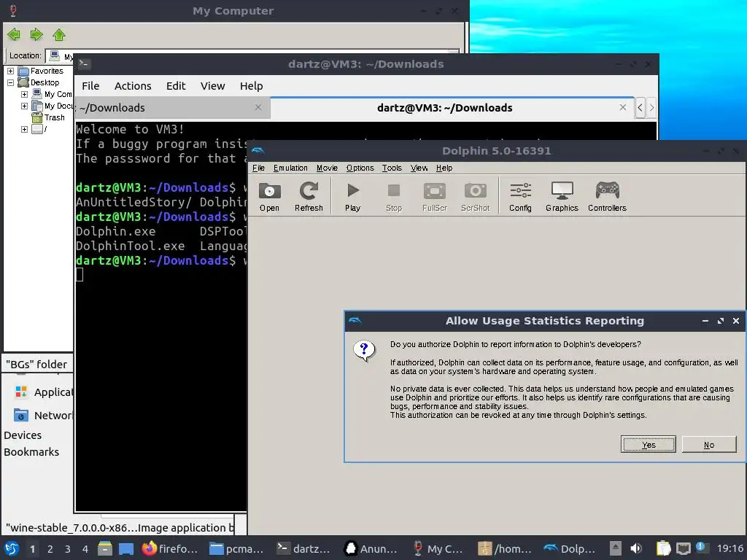The width and height of the screenshot is (747, 560).
Task: Open Dolphin's Emulation menu
Action: (x=290, y=168)
